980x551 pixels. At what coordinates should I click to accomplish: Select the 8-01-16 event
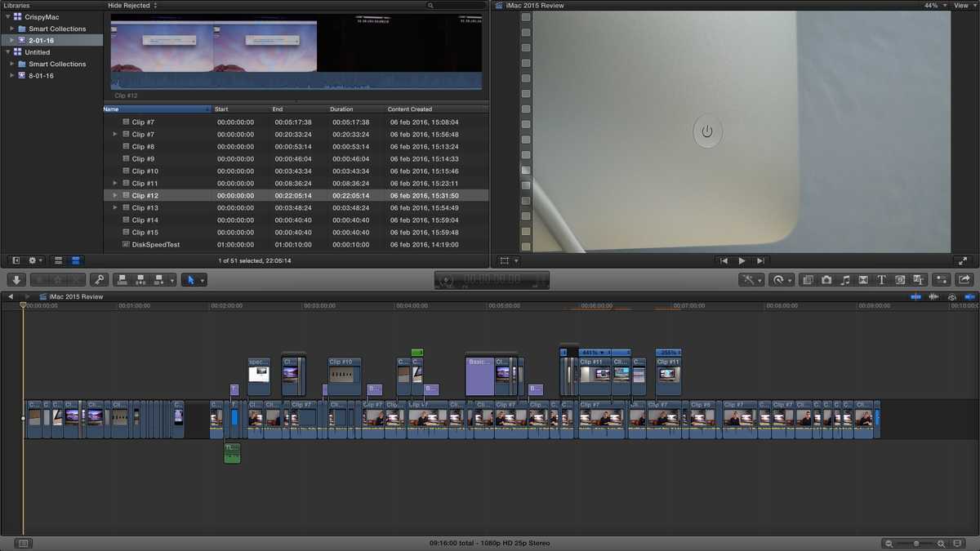pos(51,76)
